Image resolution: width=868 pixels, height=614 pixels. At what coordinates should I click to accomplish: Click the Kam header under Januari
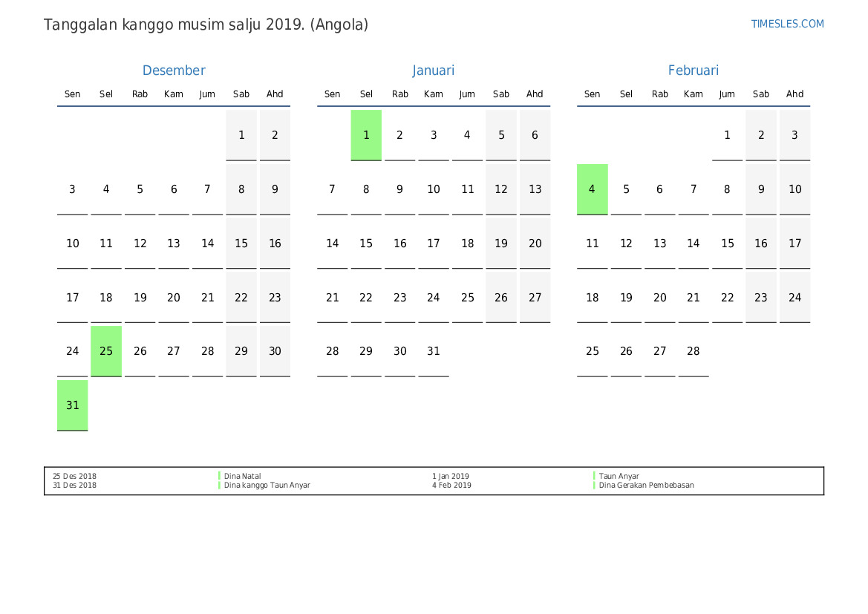pyautogui.click(x=434, y=94)
